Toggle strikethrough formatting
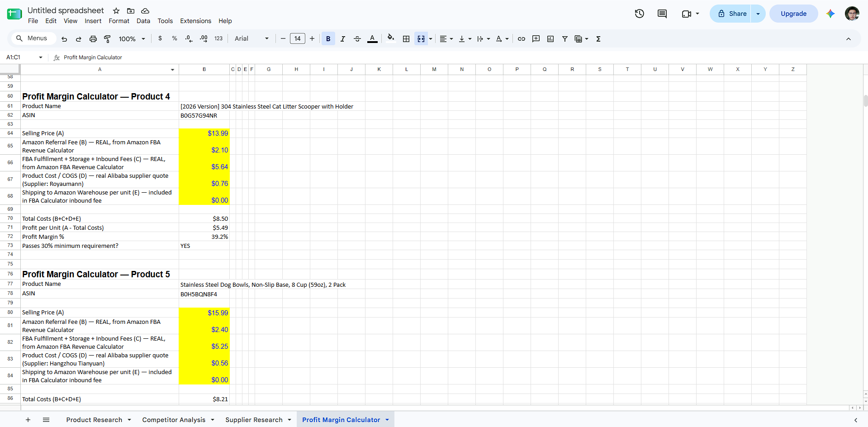Viewport: 868px width, 427px height. 357,39
